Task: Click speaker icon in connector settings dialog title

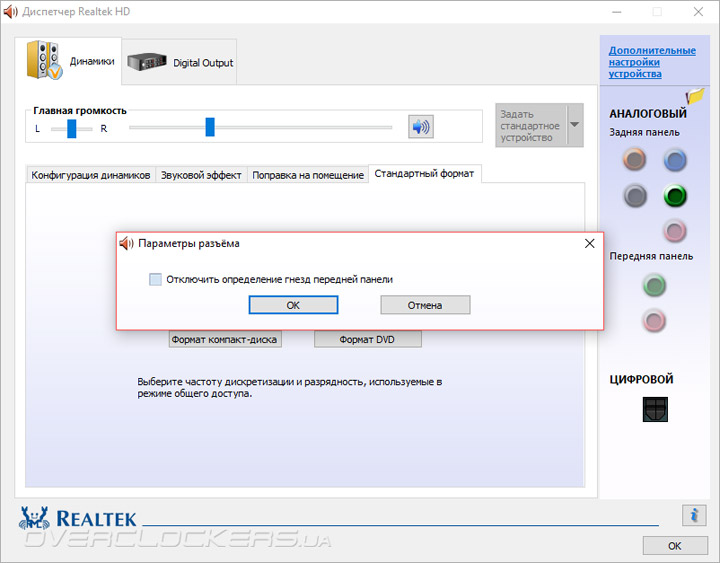Action: click(x=126, y=243)
